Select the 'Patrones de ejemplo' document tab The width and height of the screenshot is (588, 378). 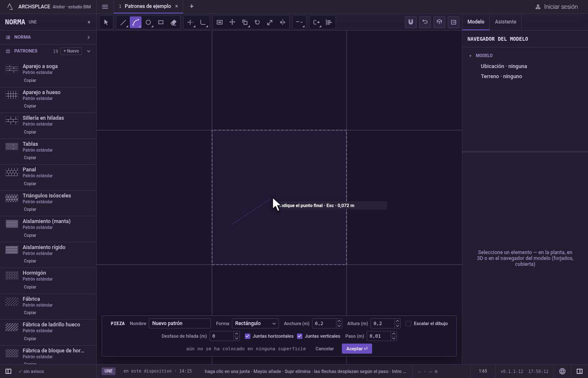point(148,6)
